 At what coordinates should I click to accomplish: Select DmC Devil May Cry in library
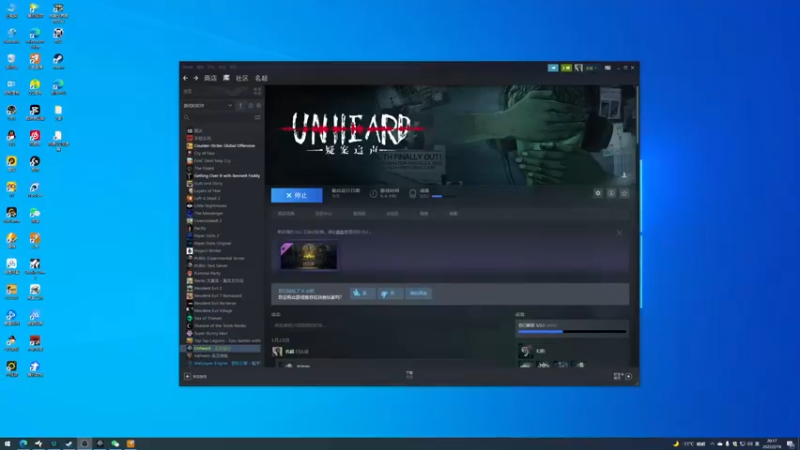pyautogui.click(x=212, y=161)
